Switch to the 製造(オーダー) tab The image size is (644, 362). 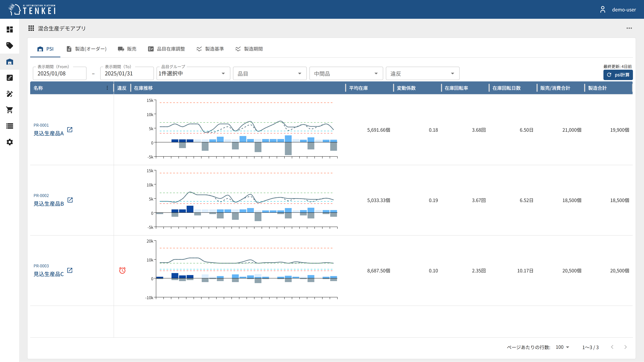86,49
